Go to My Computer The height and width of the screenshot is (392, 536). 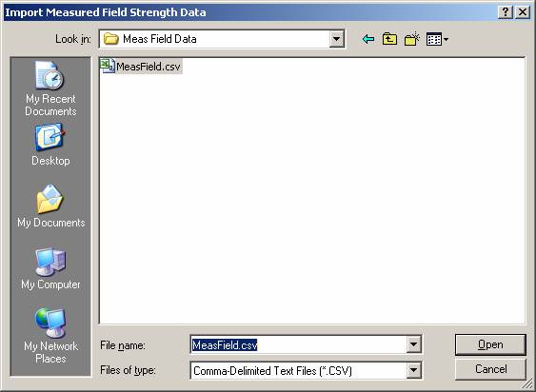tap(50, 269)
